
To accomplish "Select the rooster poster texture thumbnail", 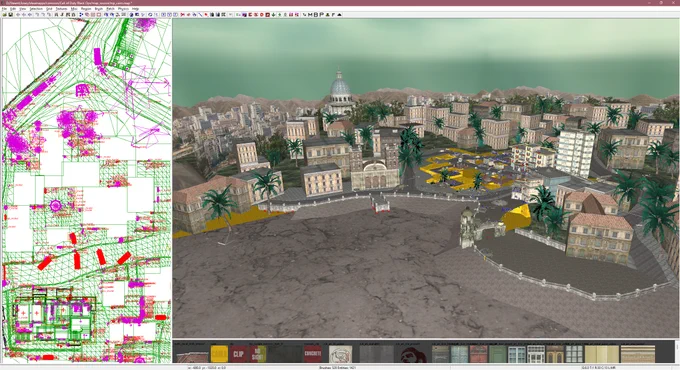I will point(340,354).
